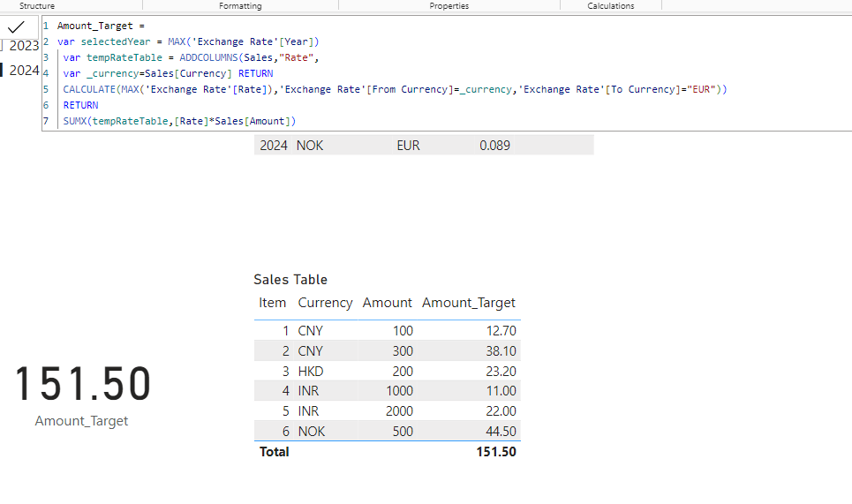Image resolution: width=852 pixels, height=504 pixels.
Task: Select the 38.10 Amount_Target cell
Action: coord(501,351)
